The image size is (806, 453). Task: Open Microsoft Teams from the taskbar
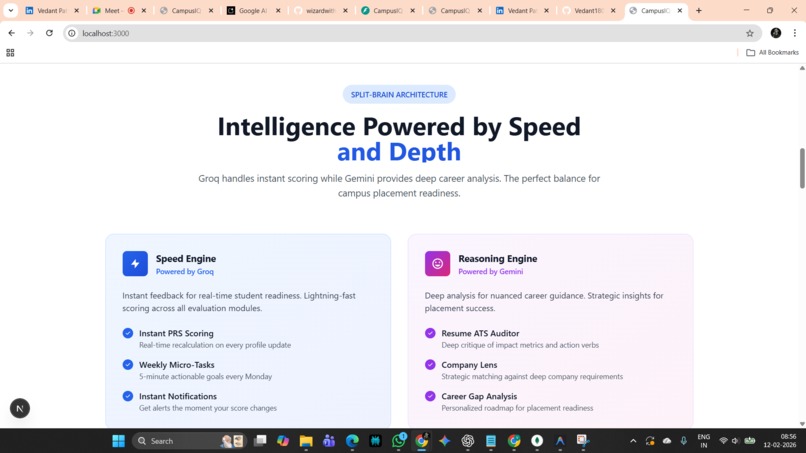point(329,441)
